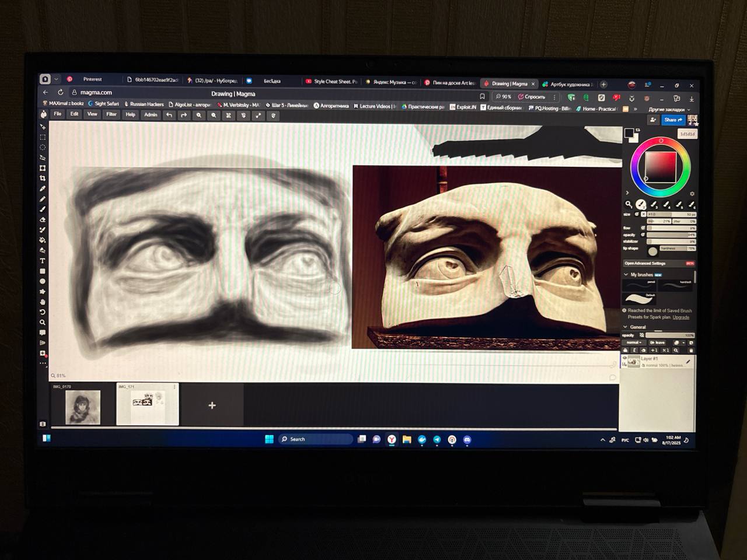Screen dimensions: 747x560
Task: Click the Спросить button in address bar
Action: coord(532,97)
